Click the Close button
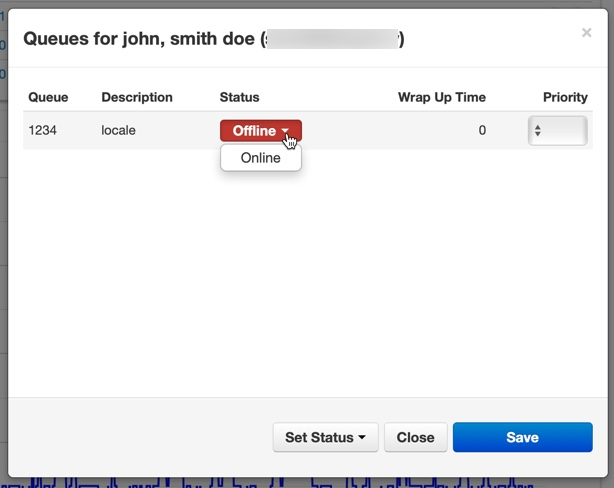 click(415, 437)
